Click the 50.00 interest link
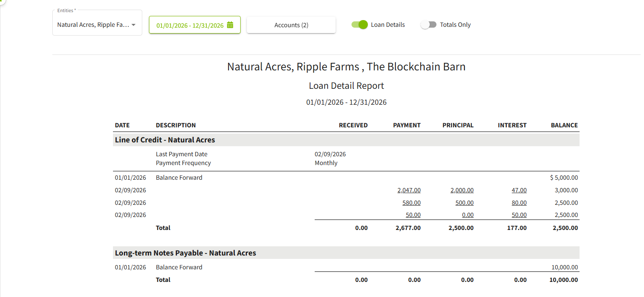 [519, 215]
